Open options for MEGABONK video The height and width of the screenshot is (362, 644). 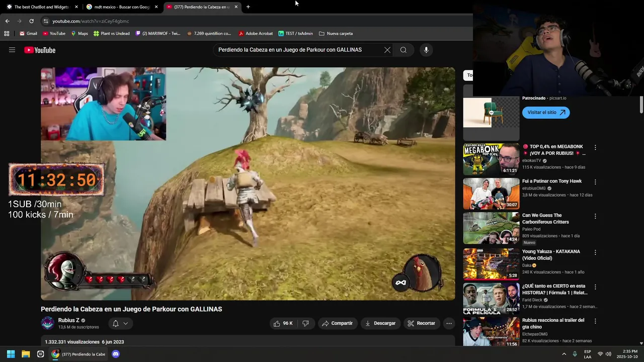(x=595, y=148)
